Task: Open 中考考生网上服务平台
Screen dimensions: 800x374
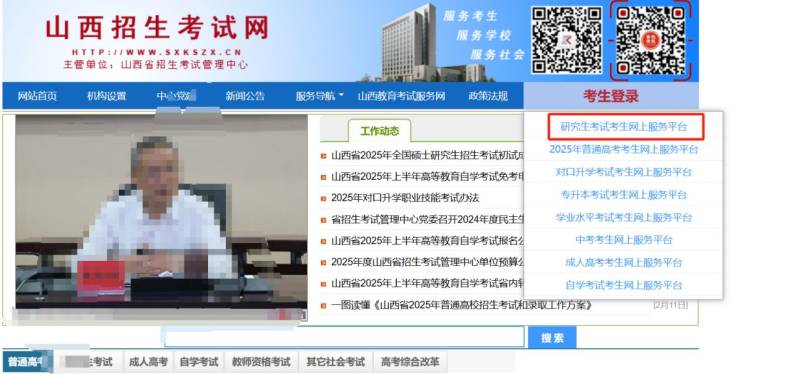Action: [x=623, y=240]
